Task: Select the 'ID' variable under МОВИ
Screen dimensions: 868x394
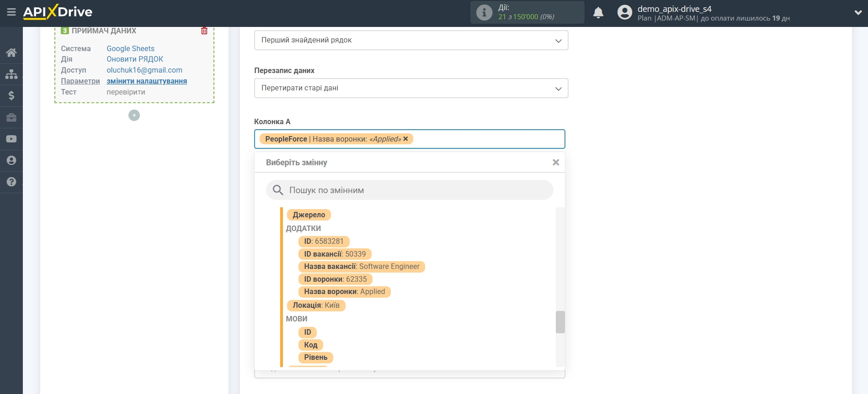Action: (308, 332)
